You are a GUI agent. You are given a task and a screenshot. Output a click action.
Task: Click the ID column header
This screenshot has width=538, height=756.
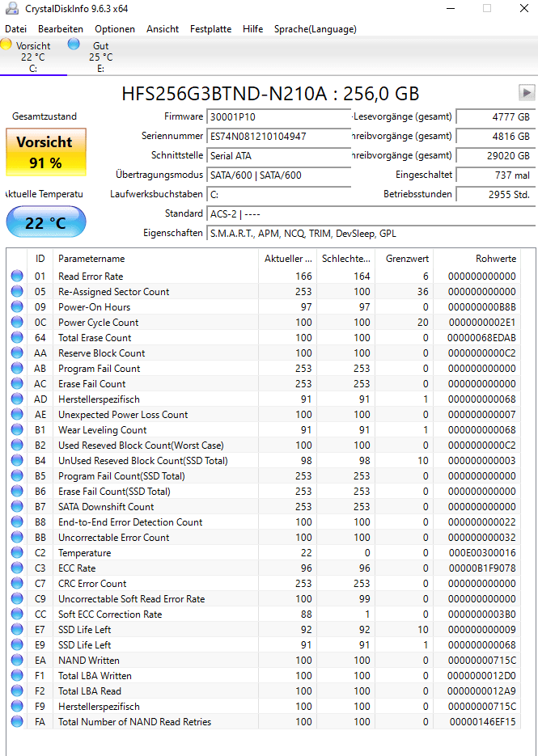tap(40, 259)
